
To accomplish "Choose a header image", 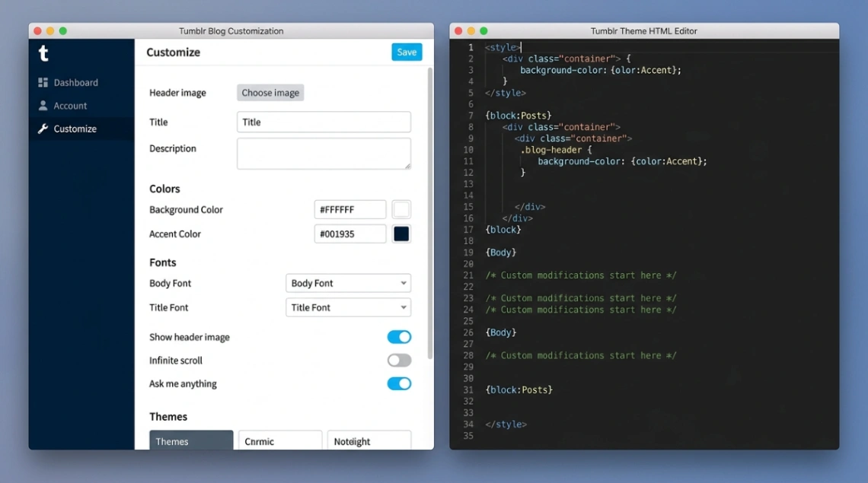I will click(270, 92).
